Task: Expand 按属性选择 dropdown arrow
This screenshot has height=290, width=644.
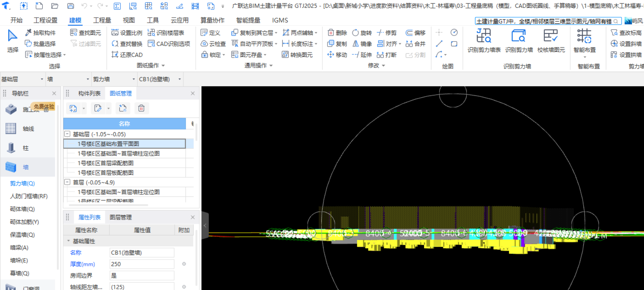Action: [65, 55]
